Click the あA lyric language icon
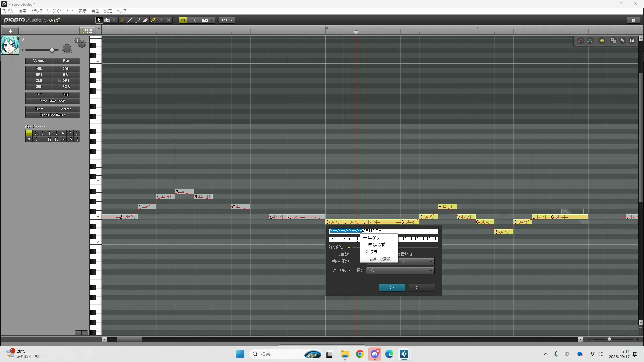Viewport: 644px width, 362px height. 623,41
